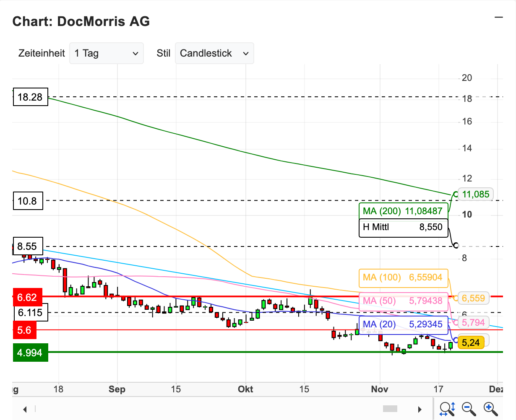This screenshot has height=420, width=516.
Task: Open the Zeiteinheit '1 Tag' dropdown
Action: tap(107, 53)
